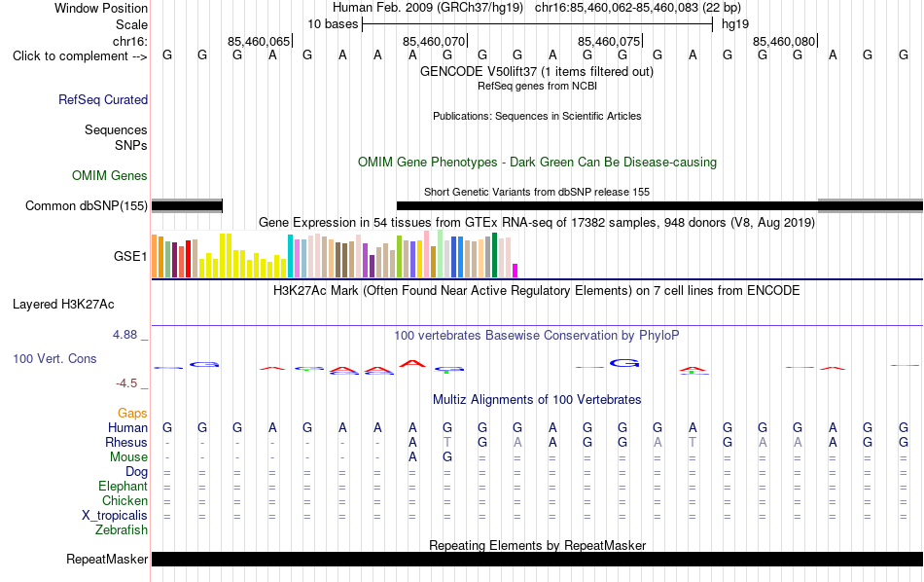The width and height of the screenshot is (924, 582).
Task: Select the Elephant alignment row label
Action: click(x=124, y=487)
